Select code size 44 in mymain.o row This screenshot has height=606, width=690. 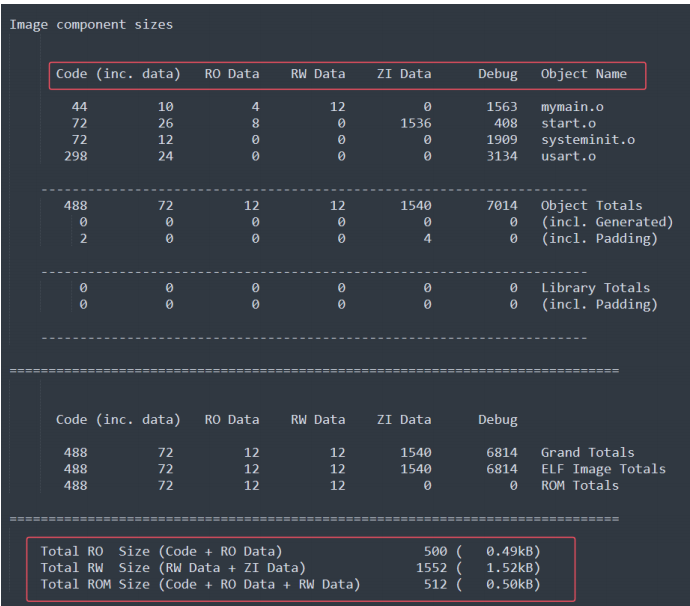click(x=80, y=107)
